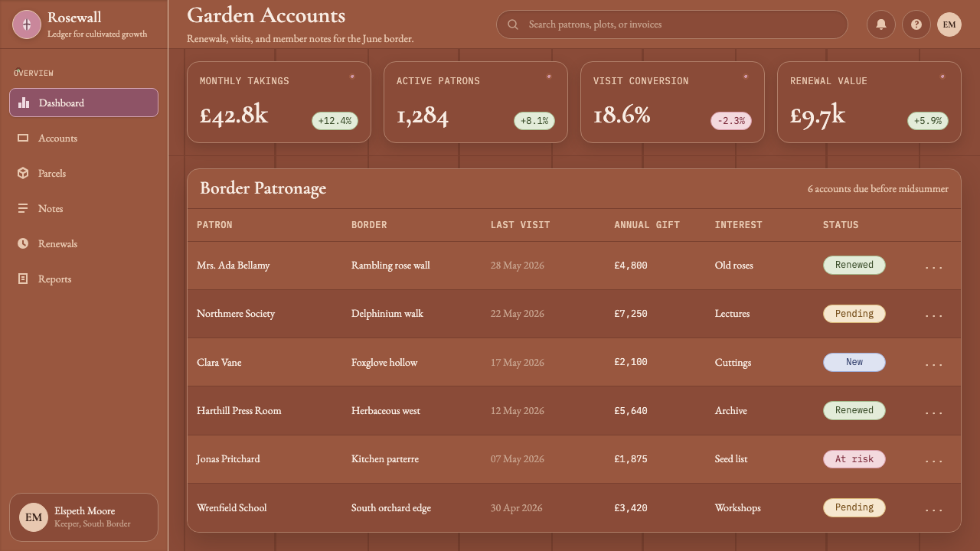Select the Dashboard bar chart icon
Screen dimensions: 980x551
point(24,103)
